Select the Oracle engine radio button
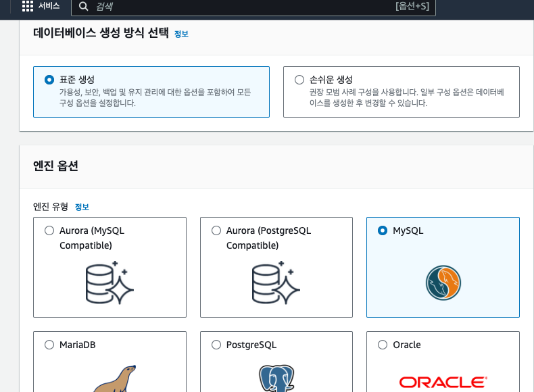The image size is (534, 392). tap(383, 345)
